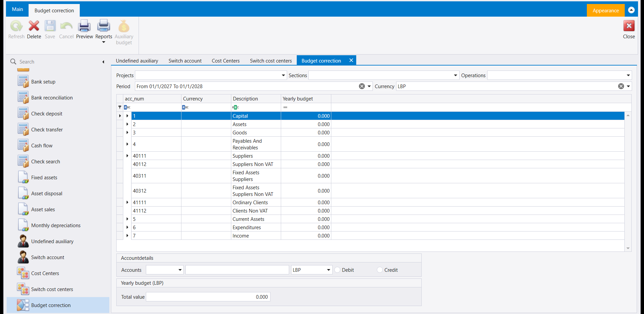Image resolution: width=644 pixels, height=314 pixels.
Task: Collapse the sidebar navigation pane arrow
Action: [103, 62]
